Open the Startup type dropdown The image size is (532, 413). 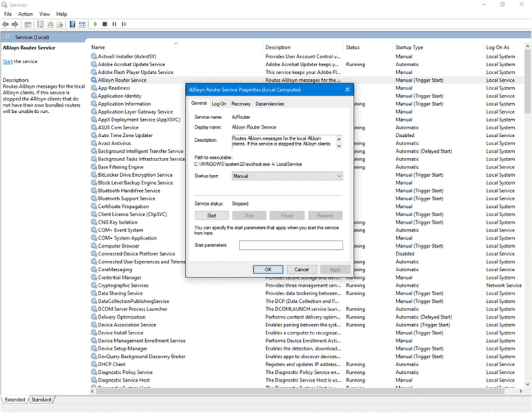pyautogui.click(x=287, y=176)
